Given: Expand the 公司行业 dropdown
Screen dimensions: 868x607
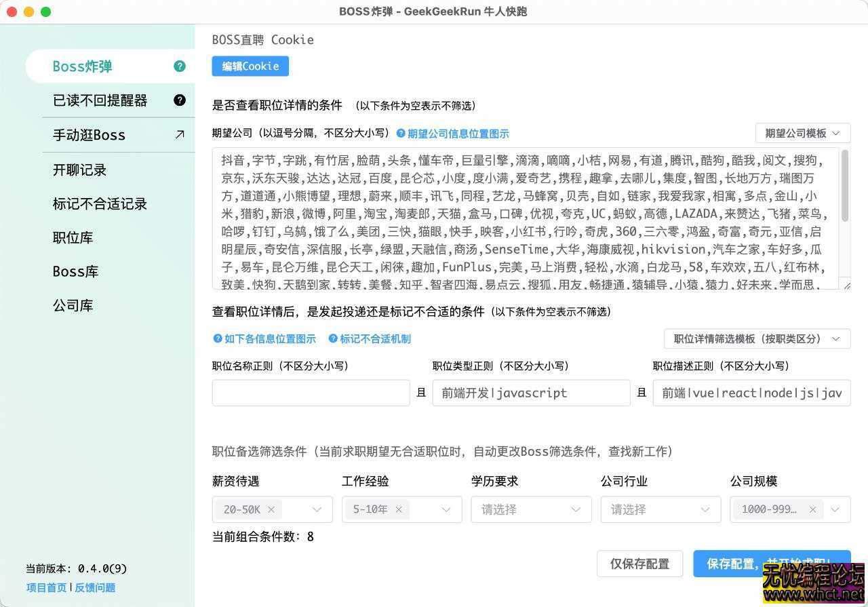Looking at the screenshot, I should (x=660, y=509).
